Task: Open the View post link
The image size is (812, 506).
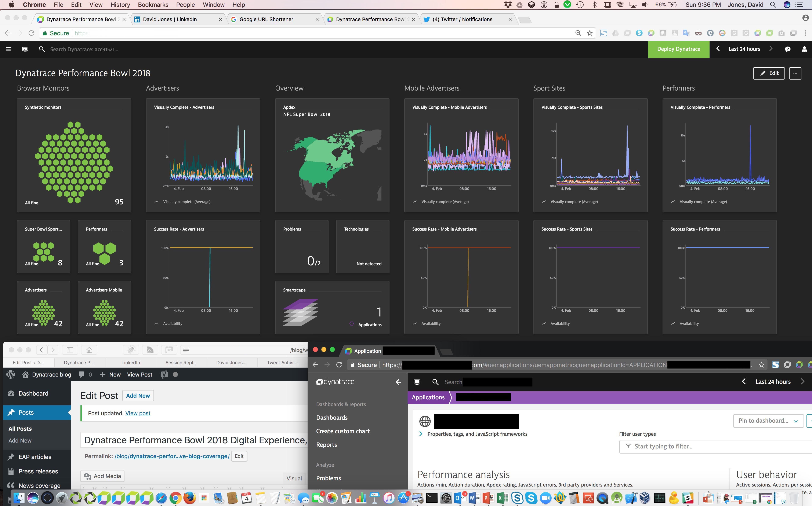Action: click(138, 413)
